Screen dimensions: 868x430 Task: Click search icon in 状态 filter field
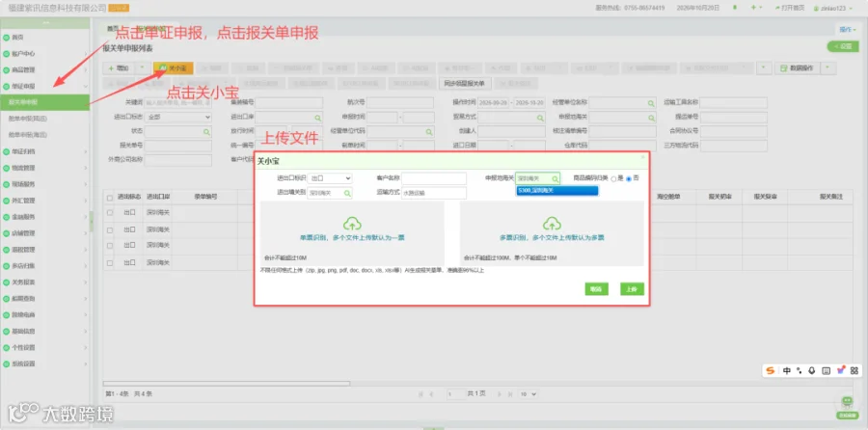(x=206, y=132)
